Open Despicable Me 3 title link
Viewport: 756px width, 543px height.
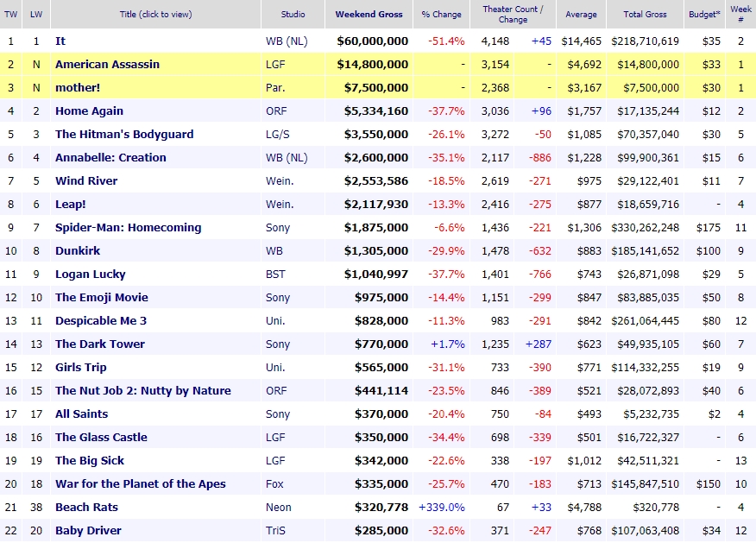[101, 320]
